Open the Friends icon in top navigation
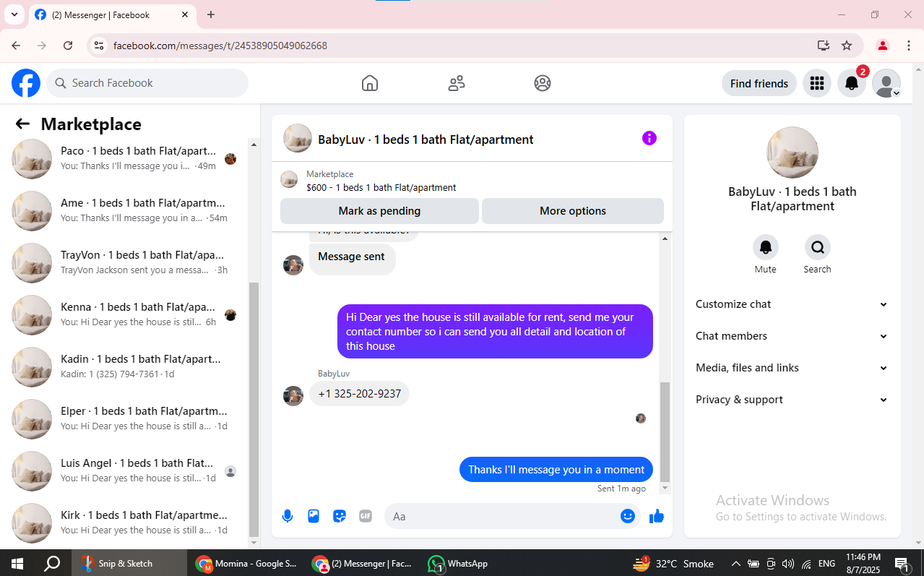924x576 pixels. (457, 83)
